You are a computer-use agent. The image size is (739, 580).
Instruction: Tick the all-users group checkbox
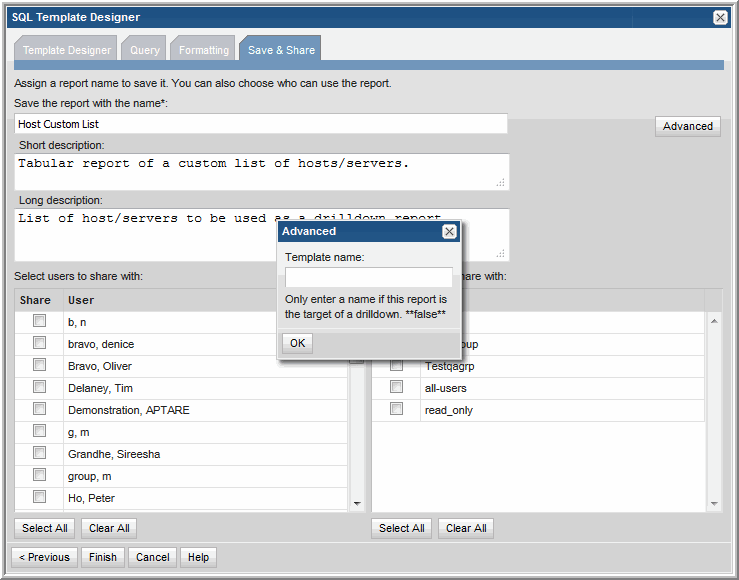pos(397,387)
